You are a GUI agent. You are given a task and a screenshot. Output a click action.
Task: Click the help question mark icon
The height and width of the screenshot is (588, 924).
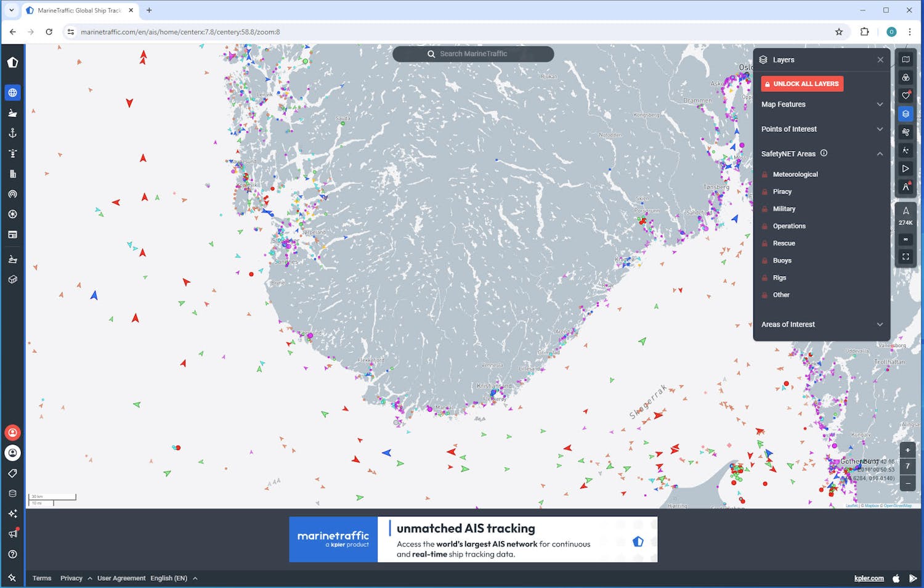pos(12,554)
